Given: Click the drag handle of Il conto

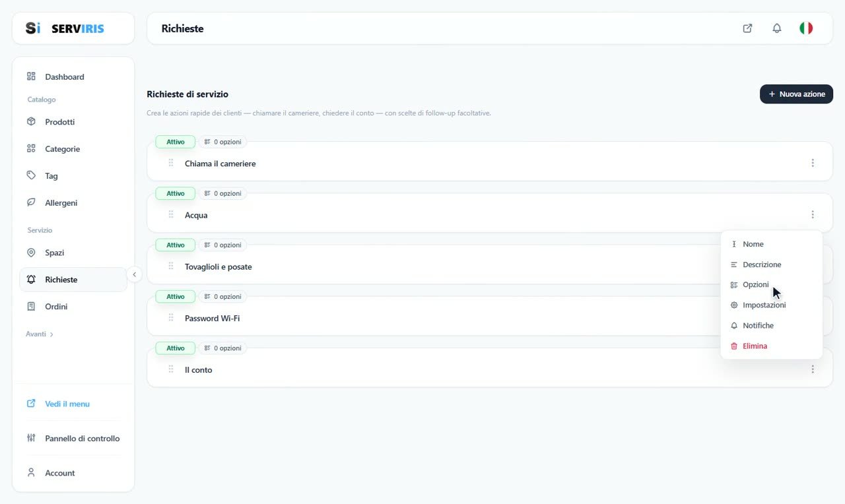Looking at the screenshot, I should [x=171, y=369].
